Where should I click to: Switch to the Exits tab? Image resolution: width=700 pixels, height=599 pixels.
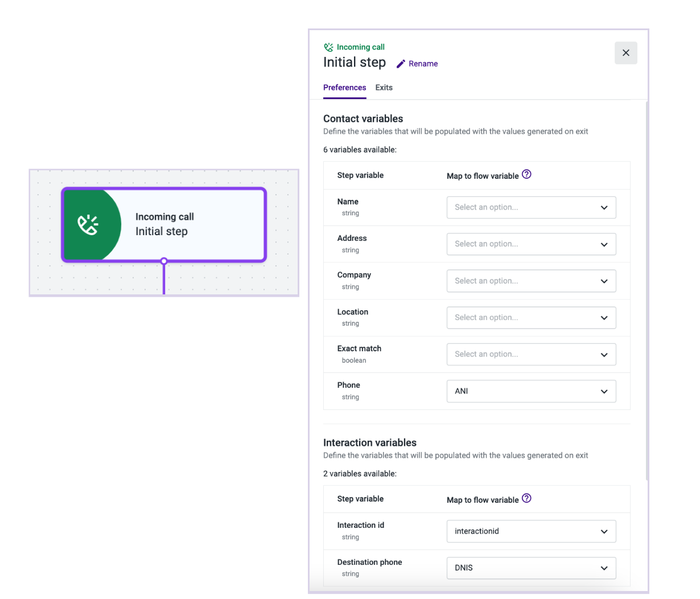tap(384, 88)
